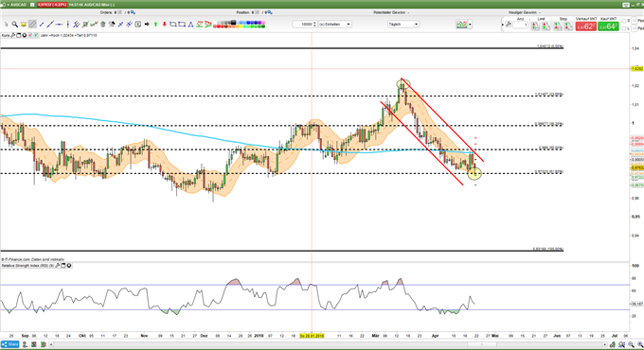Image resolution: width=644 pixels, height=350 pixels.
Task: Pick the pink color swatch
Action: (263, 23)
